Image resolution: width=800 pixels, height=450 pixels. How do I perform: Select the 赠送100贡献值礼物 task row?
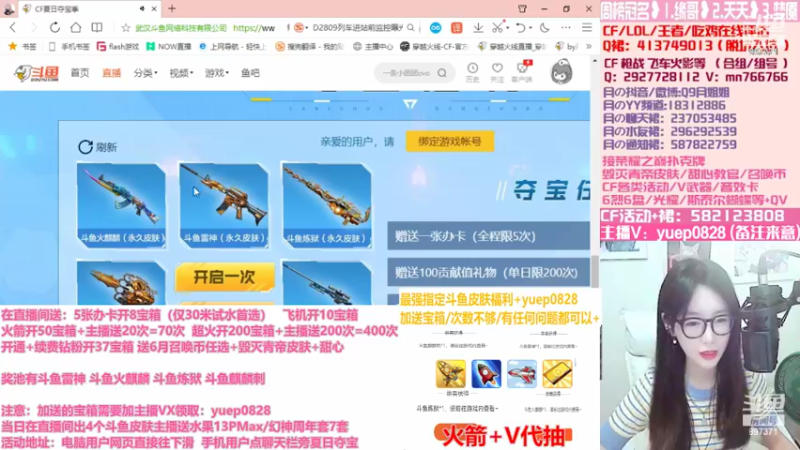pos(488,272)
